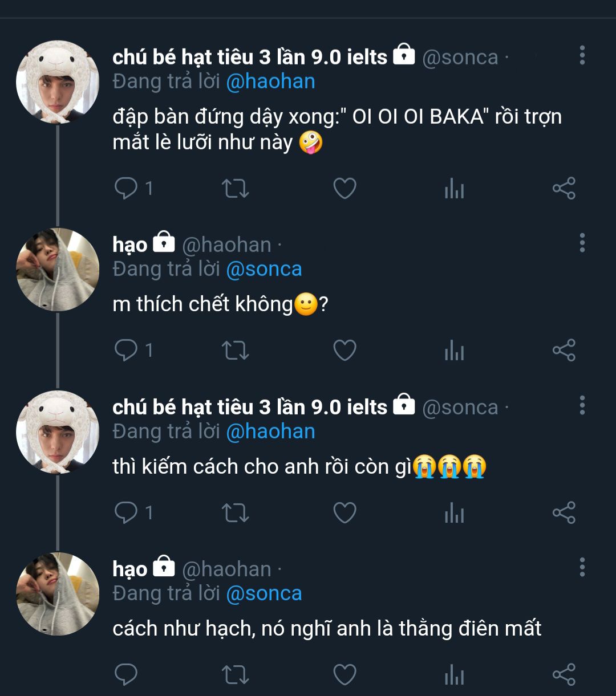Open @sonca mention in last tweet
Image resolution: width=616 pixels, height=696 pixels.
264,593
